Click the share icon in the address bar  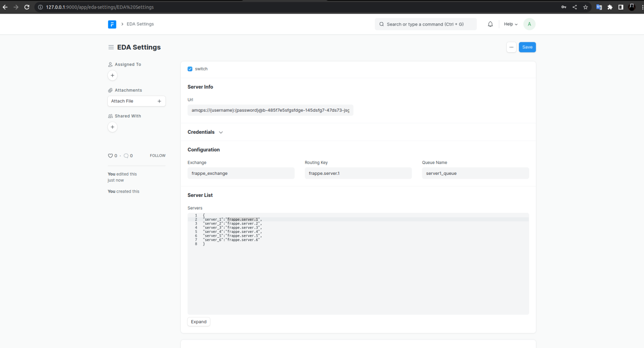tap(575, 7)
